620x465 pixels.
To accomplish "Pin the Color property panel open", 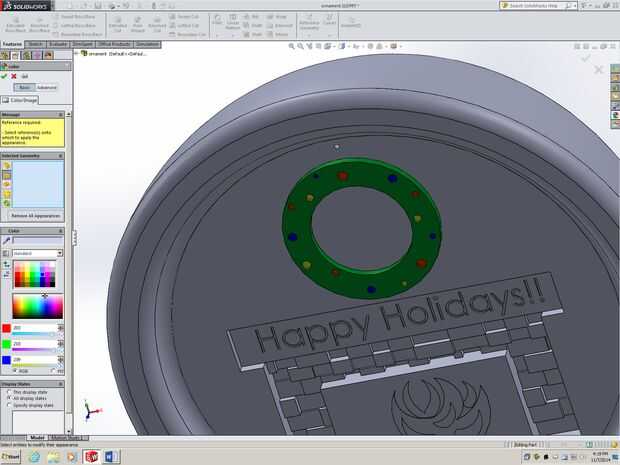I will click(25, 76).
